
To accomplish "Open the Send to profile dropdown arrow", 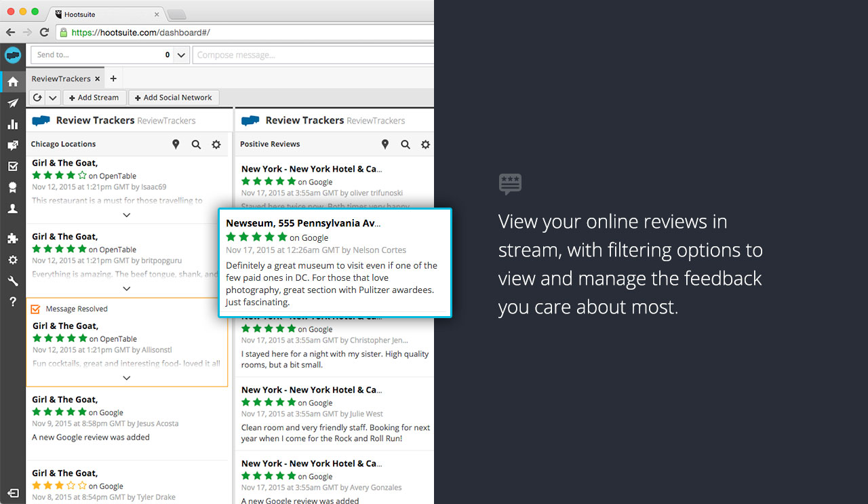I will pos(181,55).
